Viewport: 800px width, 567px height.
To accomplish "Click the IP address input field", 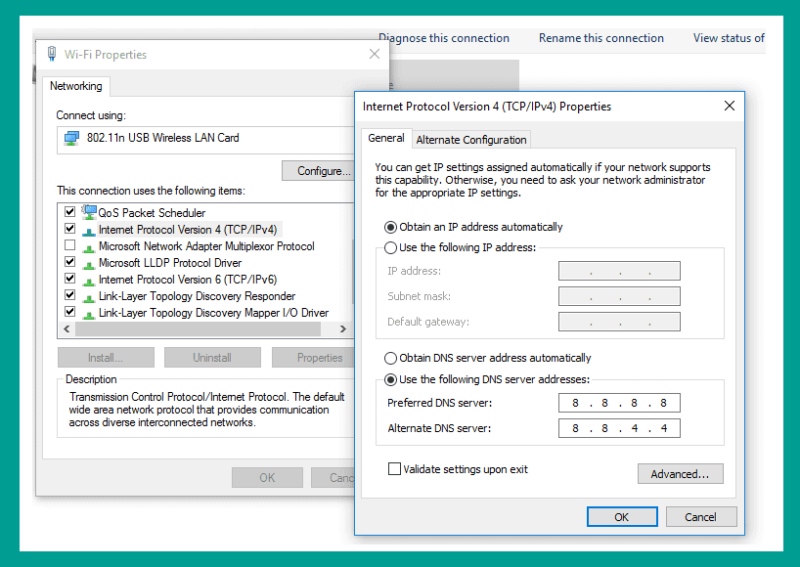I will (x=619, y=271).
